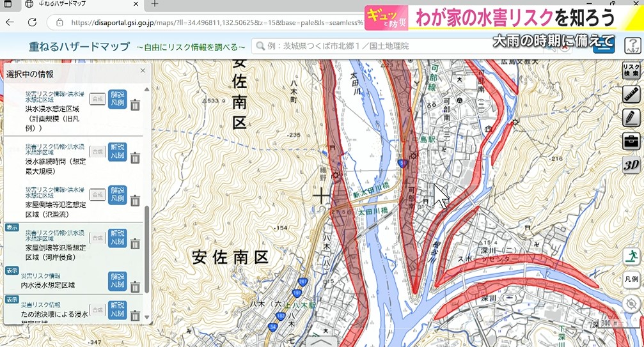This screenshot has height=347, width=644.
Task: Delete the ため池決壊による浸水 layer
Action: tap(135, 316)
